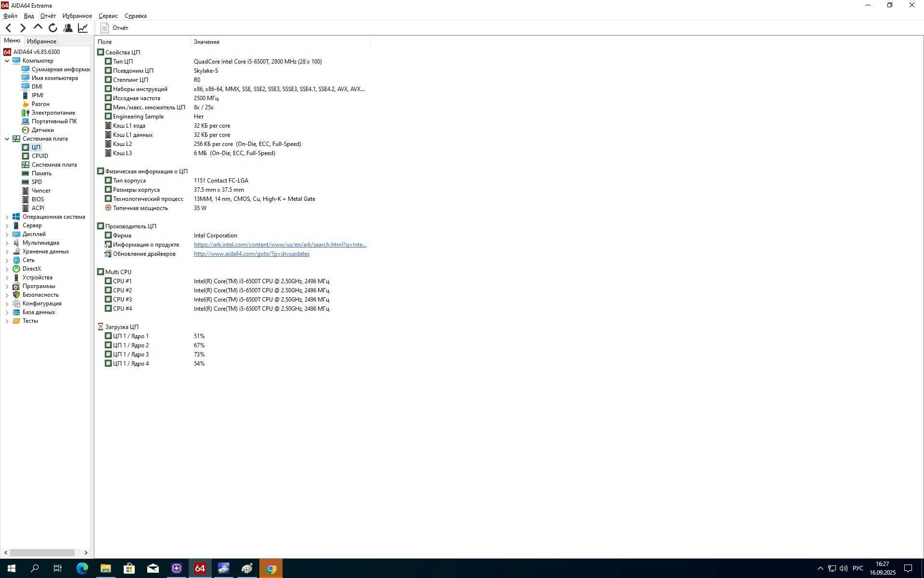This screenshot has height=578, width=924.
Task: Switch to the Меню tab
Action: pyautogui.click(x=12, y=41)
